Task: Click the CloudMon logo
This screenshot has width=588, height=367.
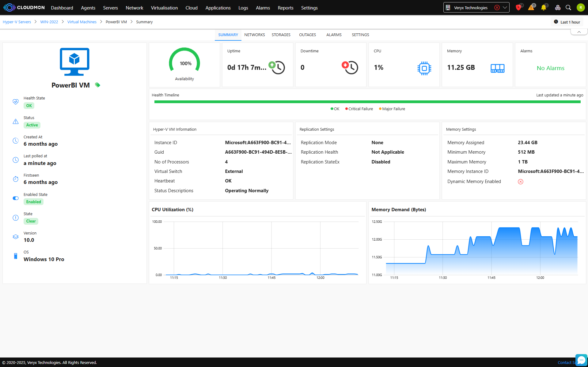Action: coord(24,8)
